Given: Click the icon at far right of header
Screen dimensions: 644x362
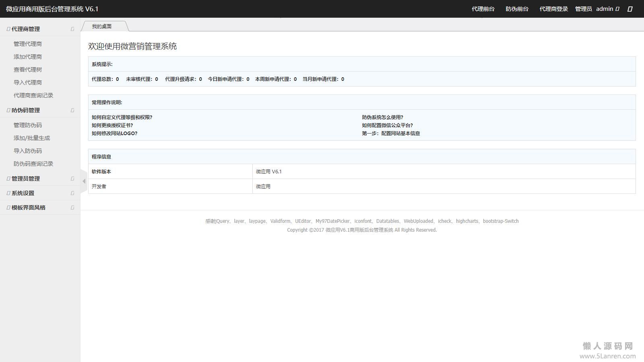Looking at the screenshot, I should click(x=630, y=9).
